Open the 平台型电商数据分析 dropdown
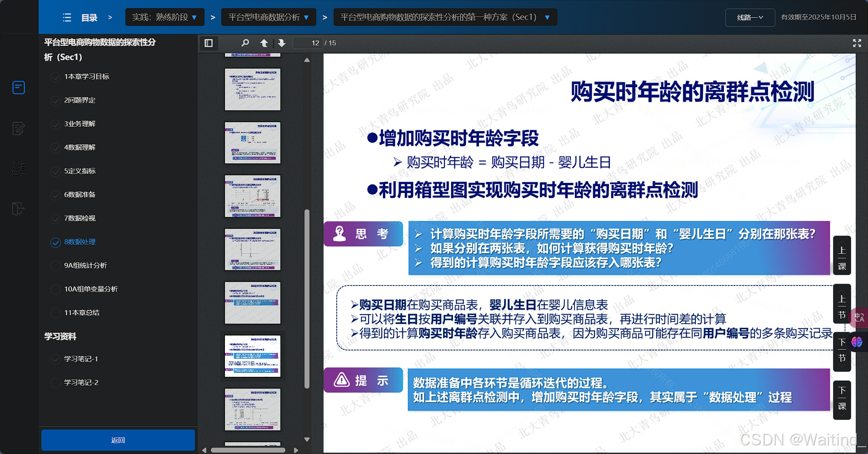Viewport: 868px width, 454px height. coord(269,17)
